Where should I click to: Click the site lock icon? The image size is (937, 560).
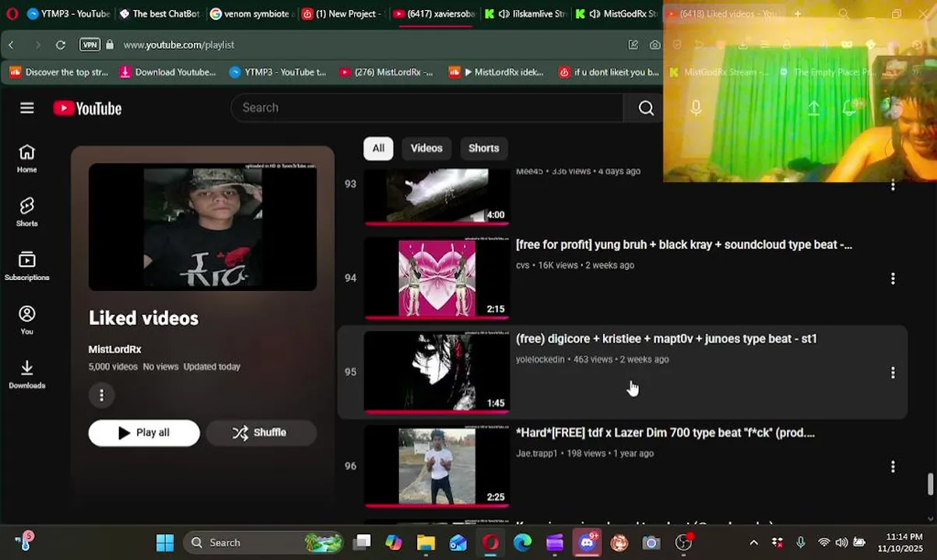click(110, 45)
